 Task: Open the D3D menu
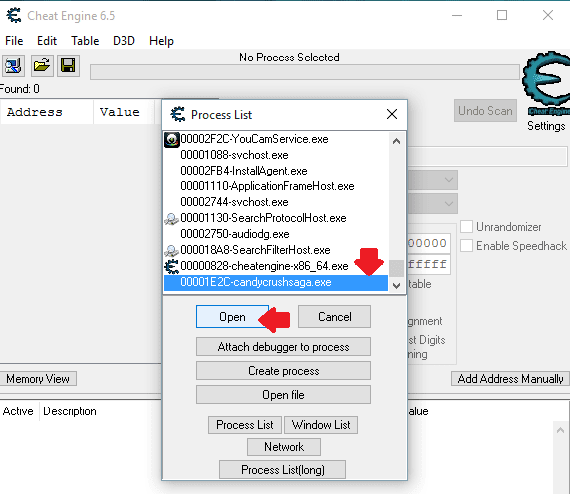(124, 41)
